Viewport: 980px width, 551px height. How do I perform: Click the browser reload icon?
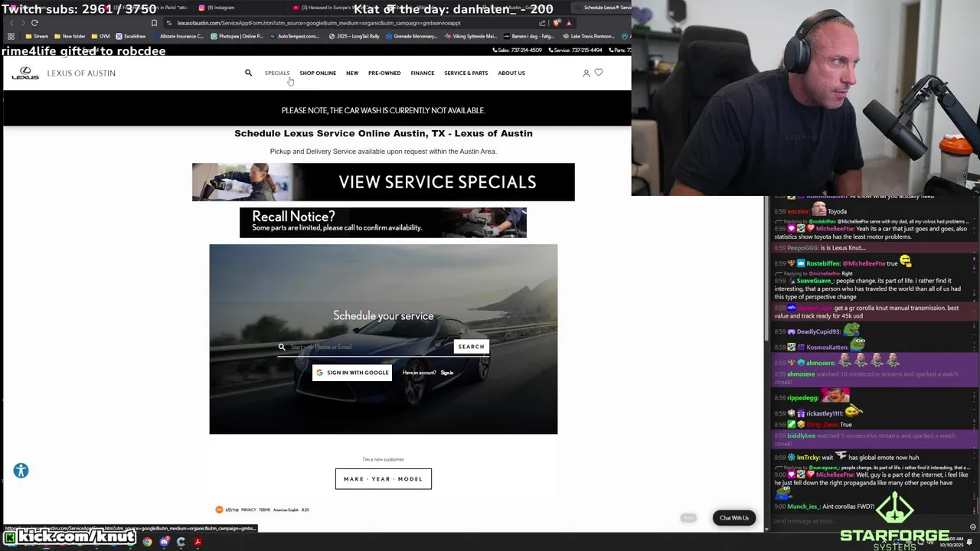coord(34,23)
